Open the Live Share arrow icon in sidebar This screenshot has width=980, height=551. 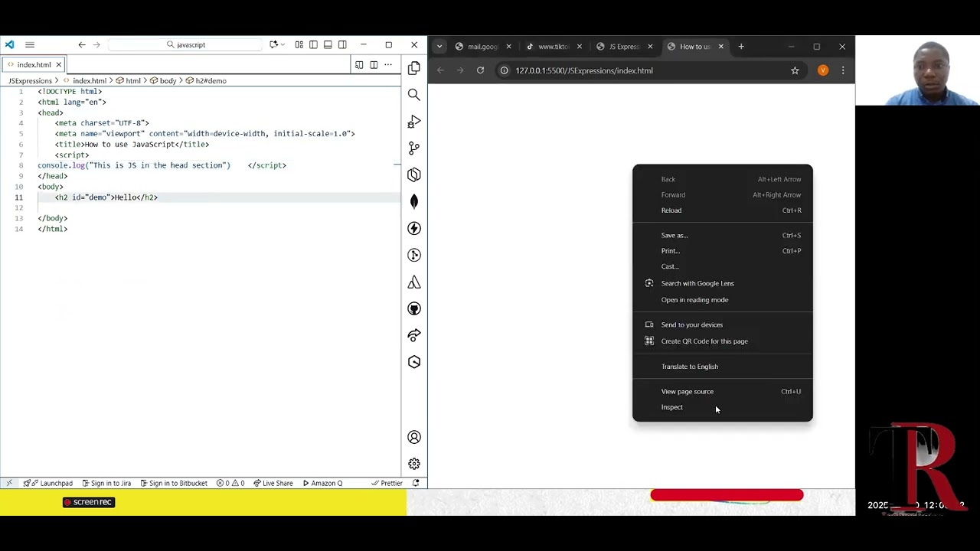pos(414,335)
